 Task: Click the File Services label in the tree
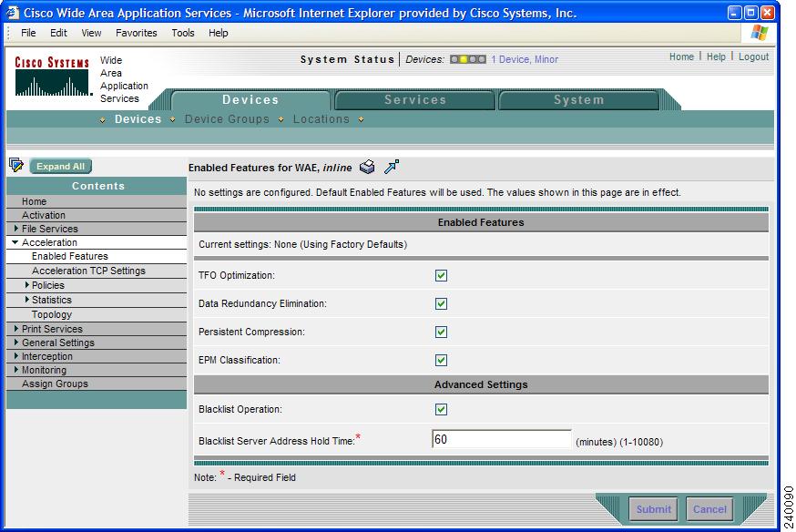tap(50, 229)
